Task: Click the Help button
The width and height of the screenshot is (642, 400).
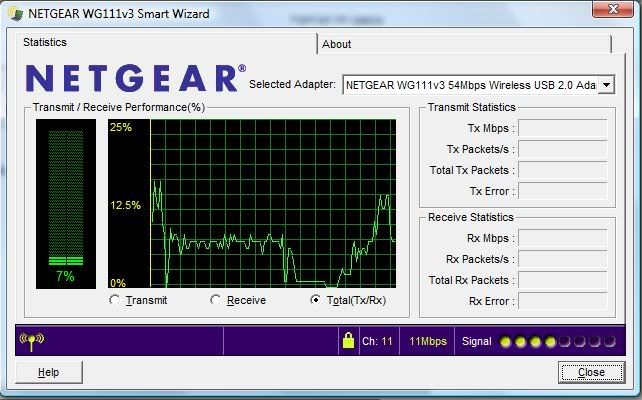Action: [x=49, y=373]
